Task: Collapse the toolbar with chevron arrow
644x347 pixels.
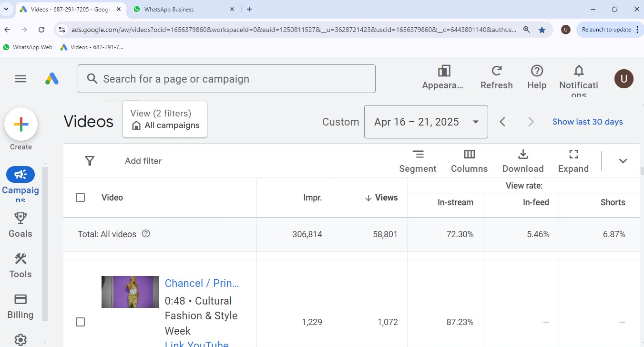Action: pyautogui.click(x=623, y=161)
